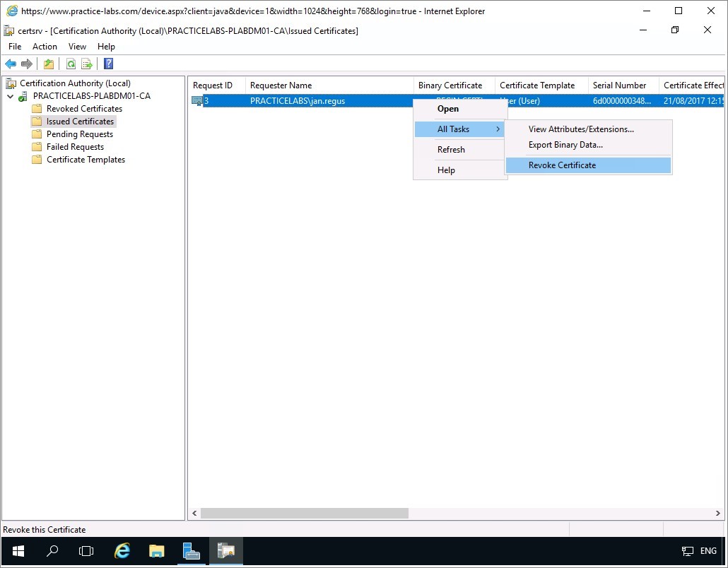Click the Certificate Templates folder icon
The height and width of the screenshot is (568, 728).
pyautogui.click(x=37, y=160)
